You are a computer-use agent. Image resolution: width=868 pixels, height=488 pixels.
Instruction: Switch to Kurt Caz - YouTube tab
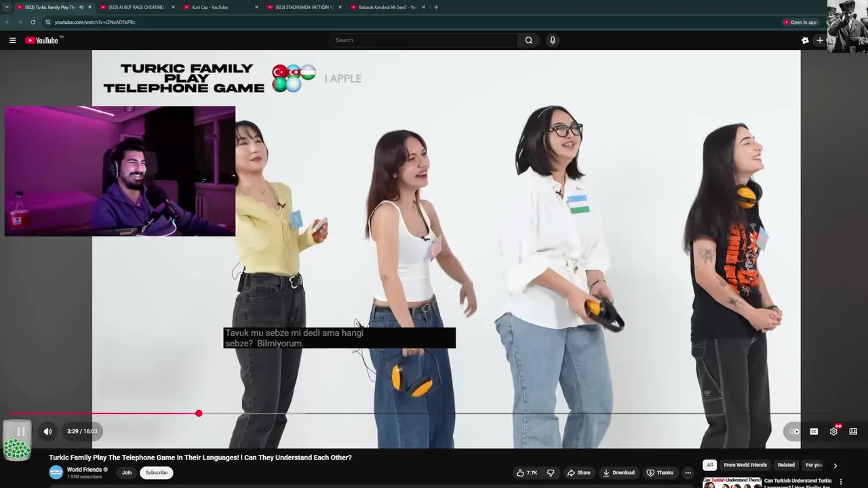click(220, 7)
